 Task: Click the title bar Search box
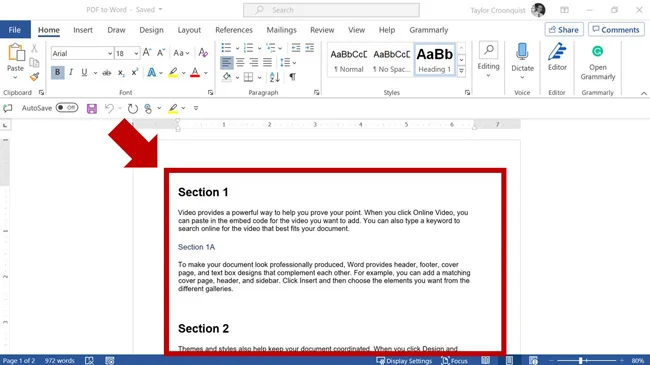point(331,10)
